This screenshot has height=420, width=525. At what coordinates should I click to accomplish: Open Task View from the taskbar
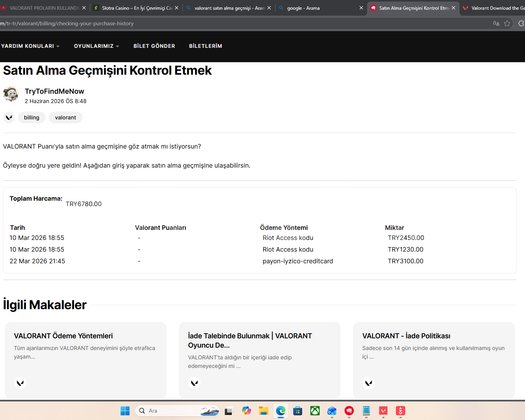(228, 411)
